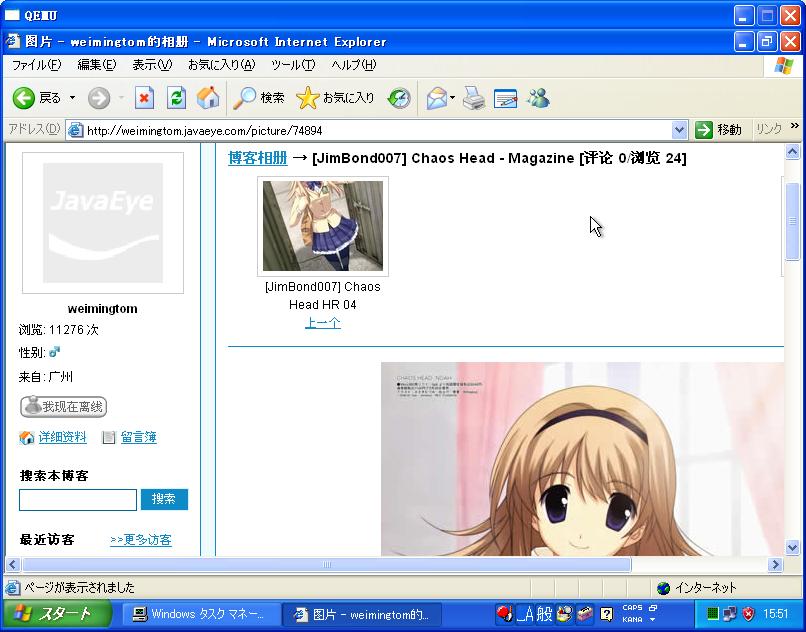Screen dimensions: 806x632
Task: Open Favorites (お気に入り) star button
Action: tap(335, 98)
